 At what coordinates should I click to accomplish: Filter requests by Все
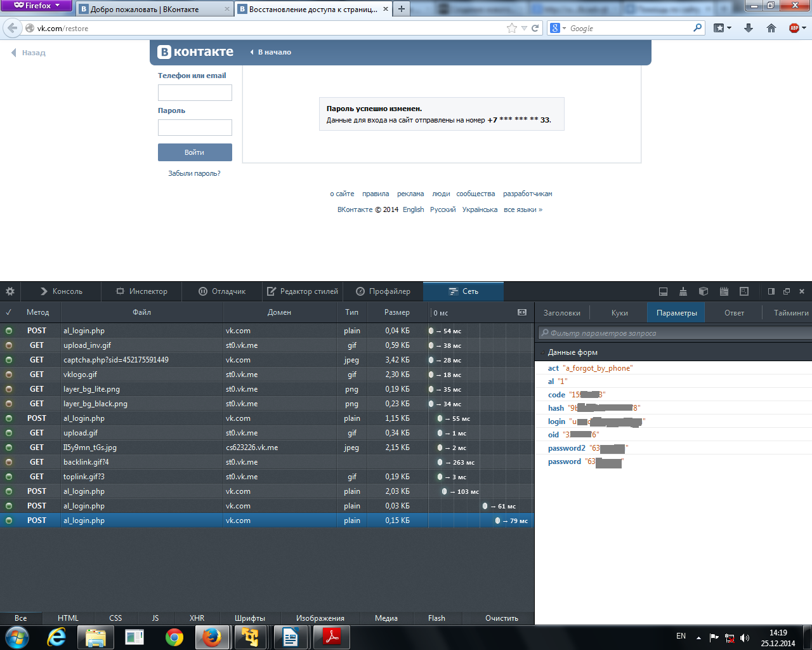point(21,618)
